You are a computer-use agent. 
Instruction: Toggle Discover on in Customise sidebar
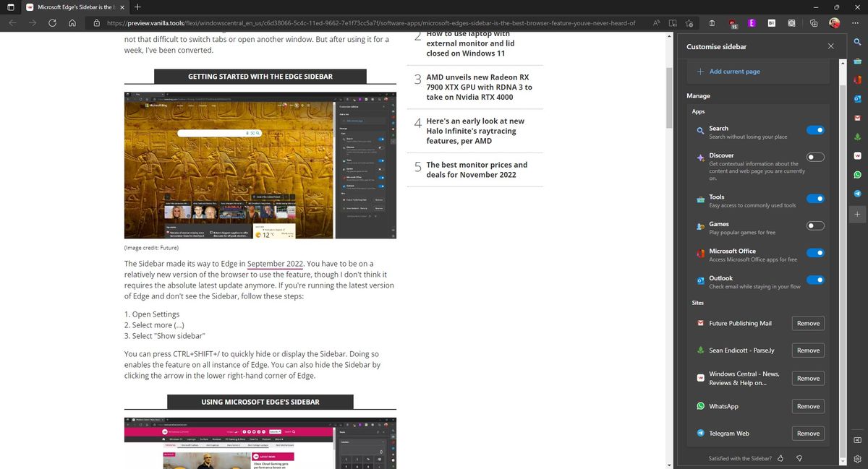pyautogui.click(x=814, y=157)
